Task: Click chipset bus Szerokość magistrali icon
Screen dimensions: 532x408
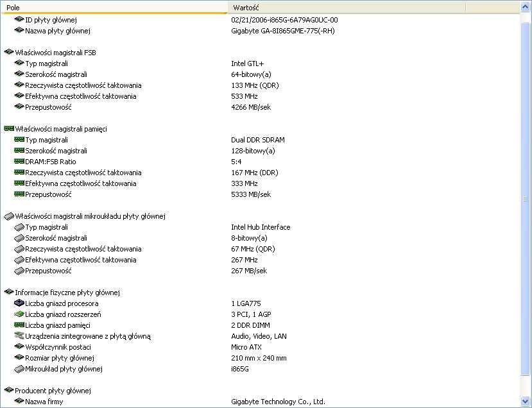Action: click(19, 238)
